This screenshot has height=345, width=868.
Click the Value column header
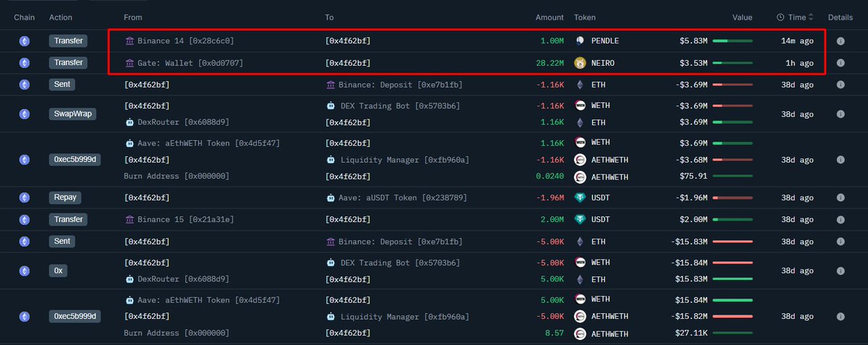click(x=742, y=17)
